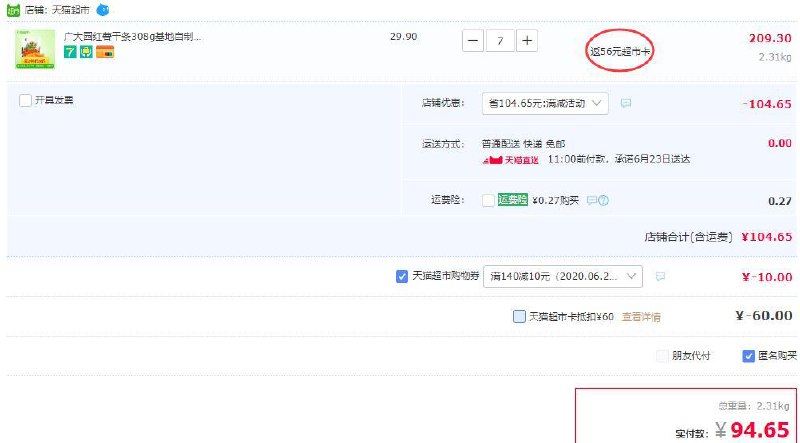This screenshot has height=443, width=800.
Task: Click the comment icon beside 店铺优惠 dropdown
Action: click(626, 103)
